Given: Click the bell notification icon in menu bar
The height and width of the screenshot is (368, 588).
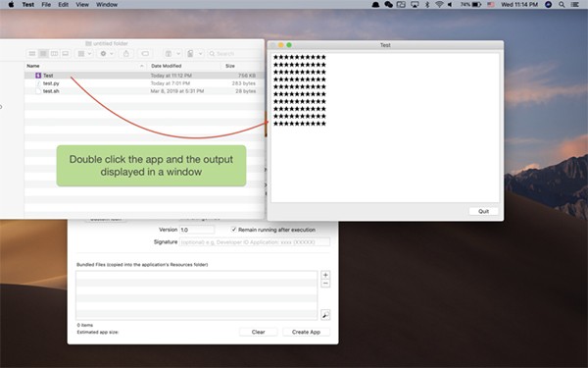Looking at the screenshot, I should (375, 5).
